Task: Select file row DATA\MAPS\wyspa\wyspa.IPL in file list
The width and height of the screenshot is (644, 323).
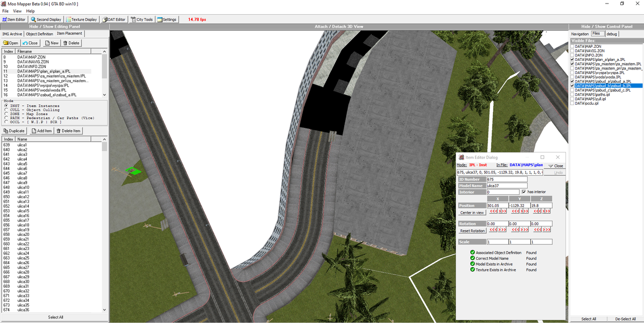Action: coord(51,86)
